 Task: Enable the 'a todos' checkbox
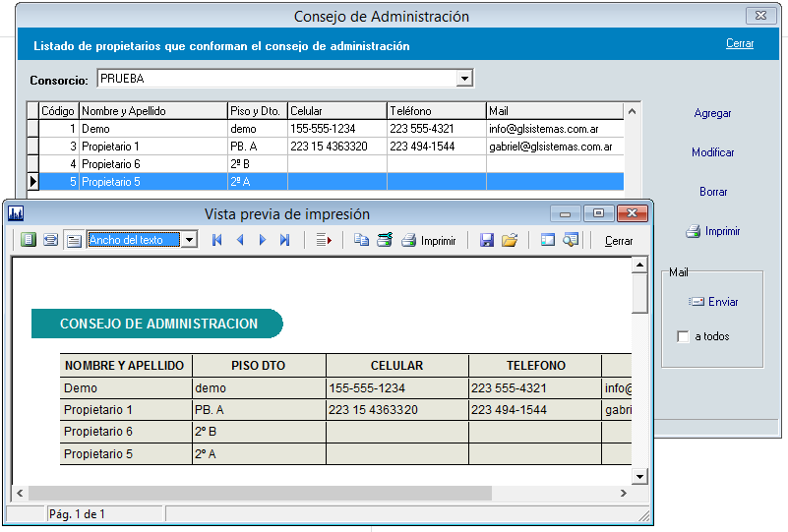tap(684, 337)
